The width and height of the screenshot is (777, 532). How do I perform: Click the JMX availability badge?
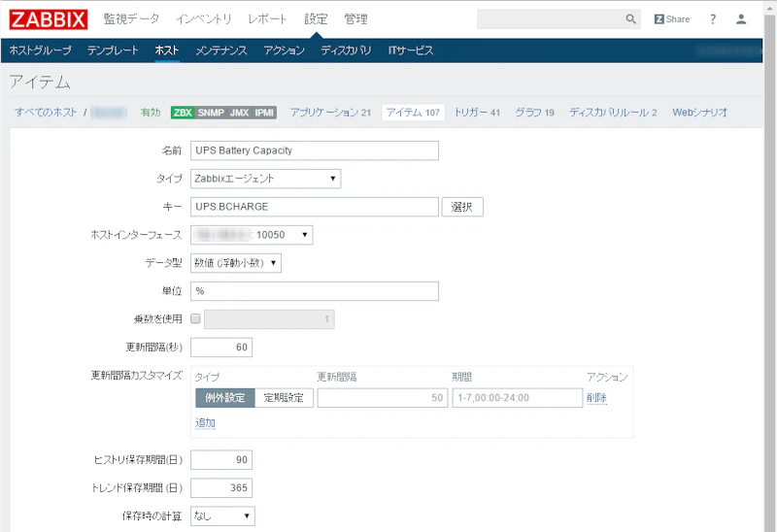click(x=239, y=113)
